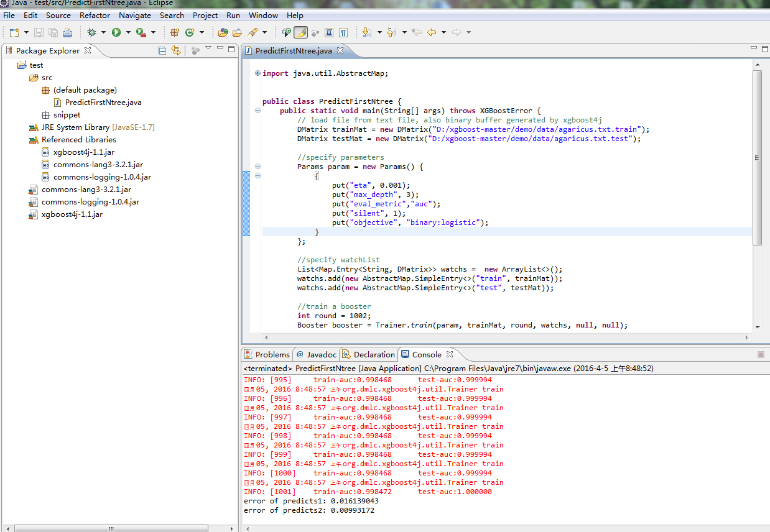Expand the folded import statements
Image resolution: width=770 pixels, height=532 pixels.
click(x=257, y=73)
